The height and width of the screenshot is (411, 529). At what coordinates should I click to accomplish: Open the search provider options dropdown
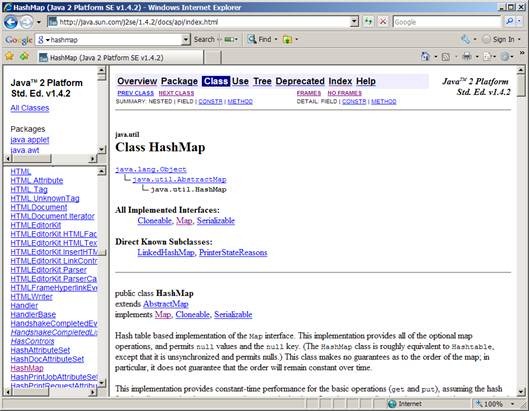click(519, 22)
